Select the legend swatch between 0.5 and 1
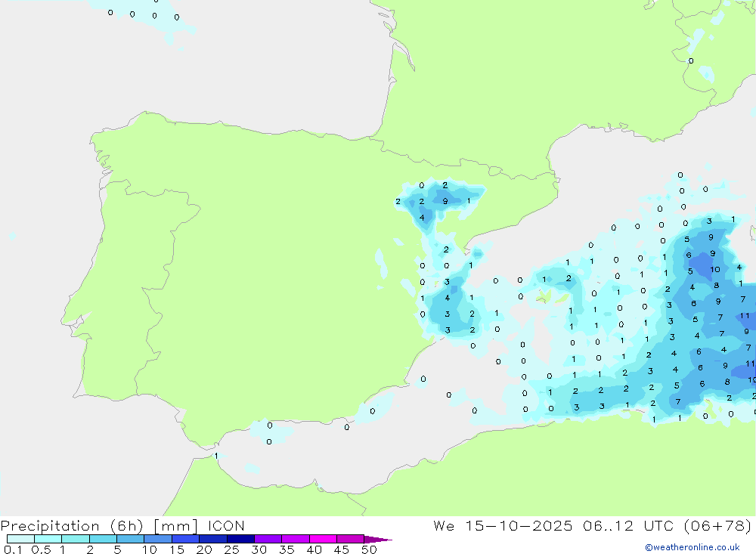 click(x=48, y=539)
